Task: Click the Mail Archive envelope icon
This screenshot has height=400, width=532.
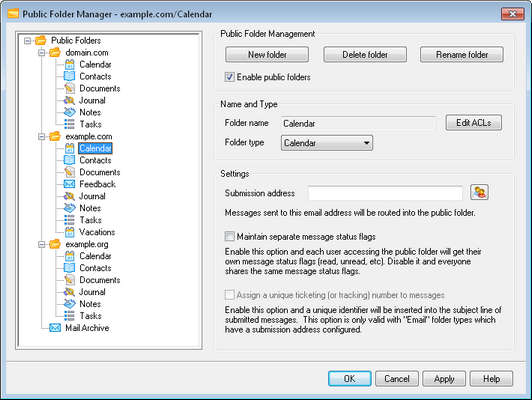Action: (55, 328)
